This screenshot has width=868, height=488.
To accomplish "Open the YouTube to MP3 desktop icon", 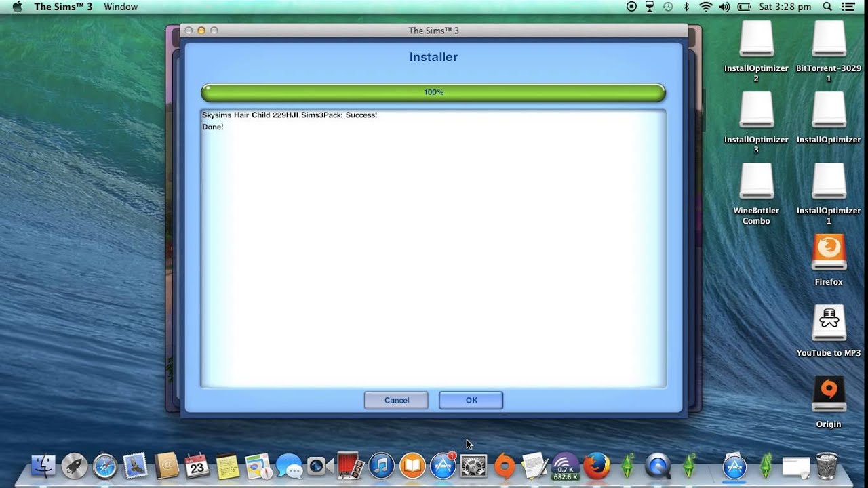I will (x=829, y=324).
